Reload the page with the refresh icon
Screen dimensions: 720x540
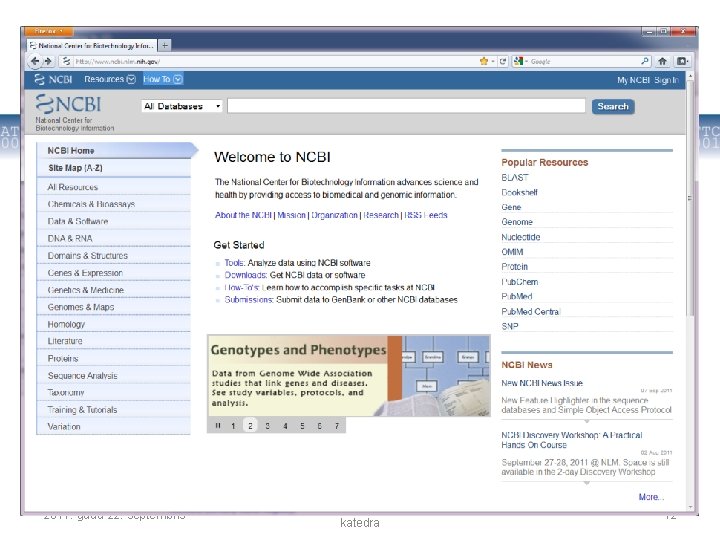coord(503,61)
